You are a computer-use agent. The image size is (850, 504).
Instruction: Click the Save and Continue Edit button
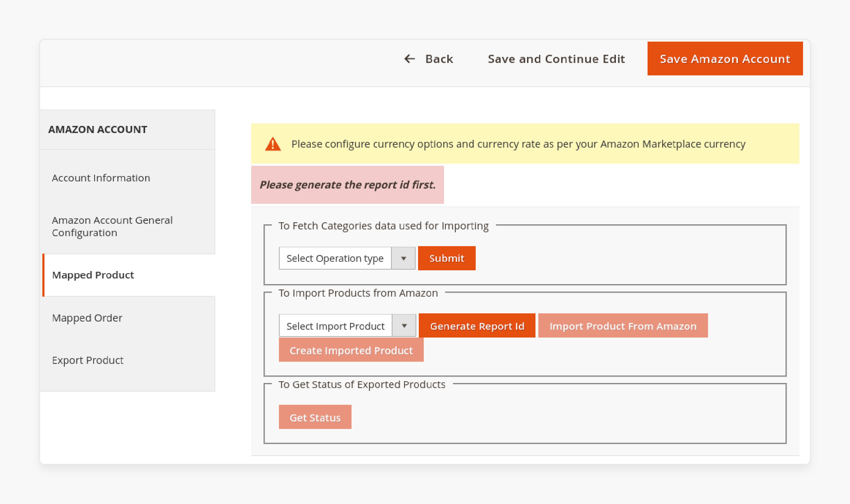click(x=556, y=59)
